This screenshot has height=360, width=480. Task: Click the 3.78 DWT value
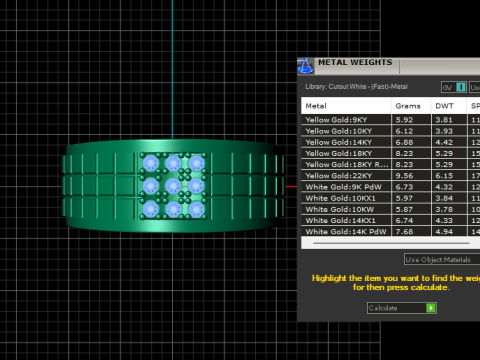pos(444,209)
